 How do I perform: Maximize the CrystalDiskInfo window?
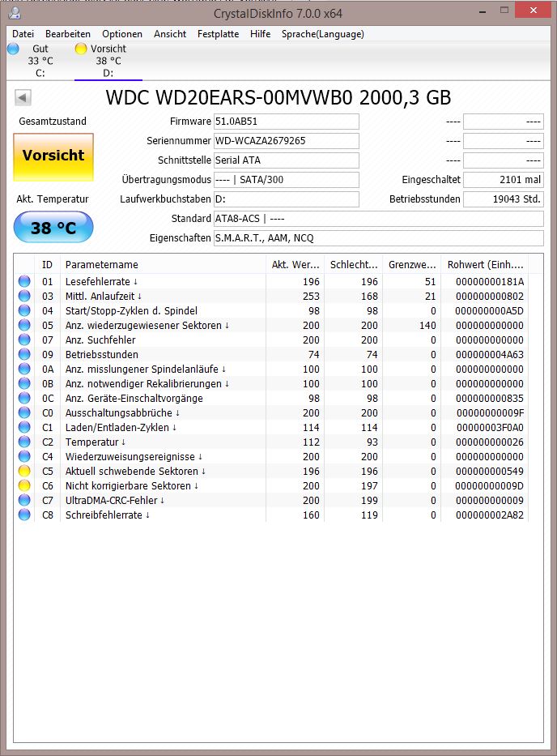[x=504, y=10]
